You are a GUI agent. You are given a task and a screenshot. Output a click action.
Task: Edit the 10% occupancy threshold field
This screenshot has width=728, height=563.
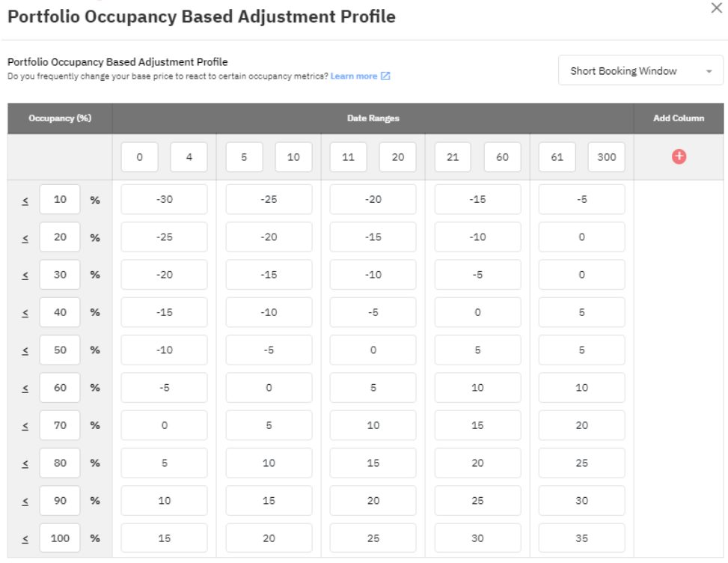(x=60, y=200)
